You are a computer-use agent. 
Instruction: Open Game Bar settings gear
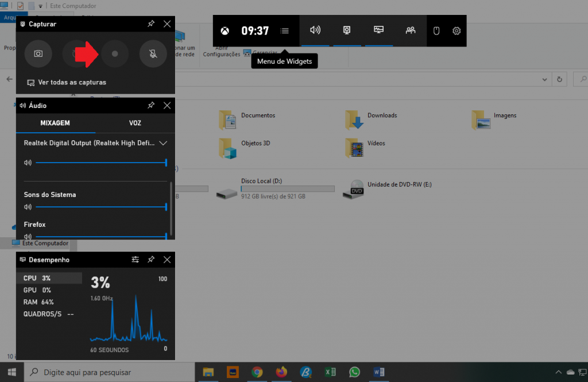pos(457,31)
